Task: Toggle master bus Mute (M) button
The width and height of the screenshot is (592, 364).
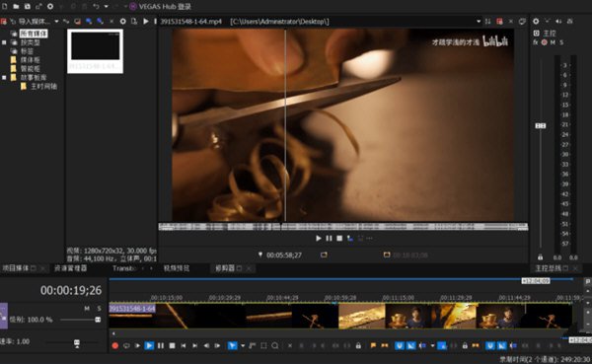Action: [553, 42]
